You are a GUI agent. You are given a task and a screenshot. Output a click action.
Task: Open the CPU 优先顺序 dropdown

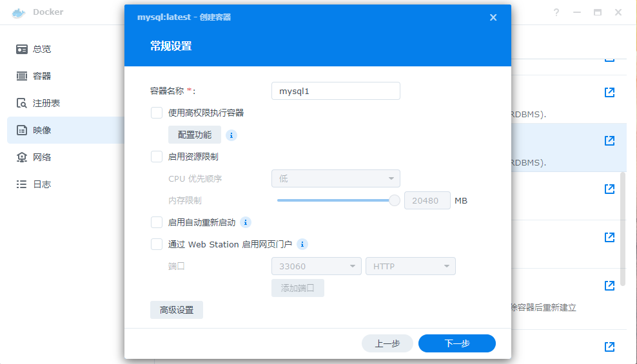(x=335, y=178)
